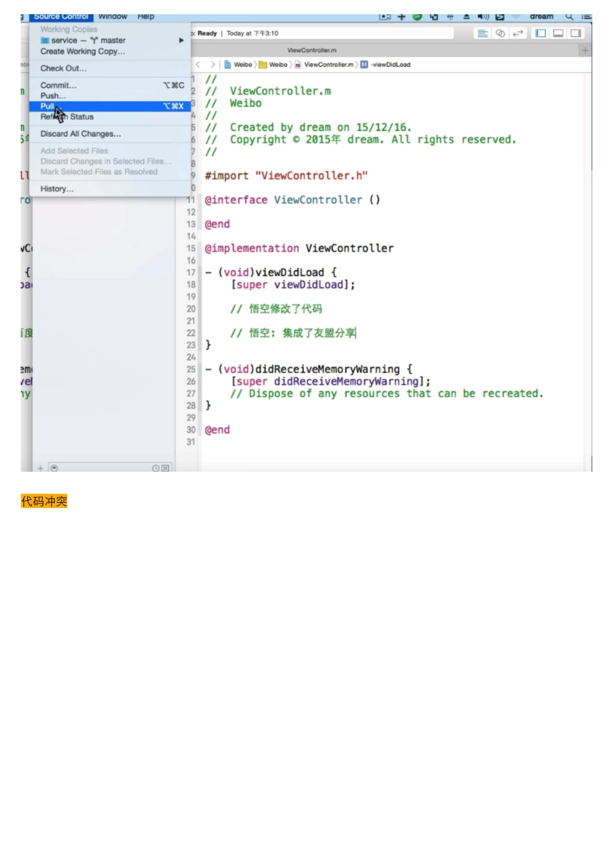The width and height of the screenshot is (613, 868).
Task: Show recently modified files filter clock icon
Action: pos(156,468)
